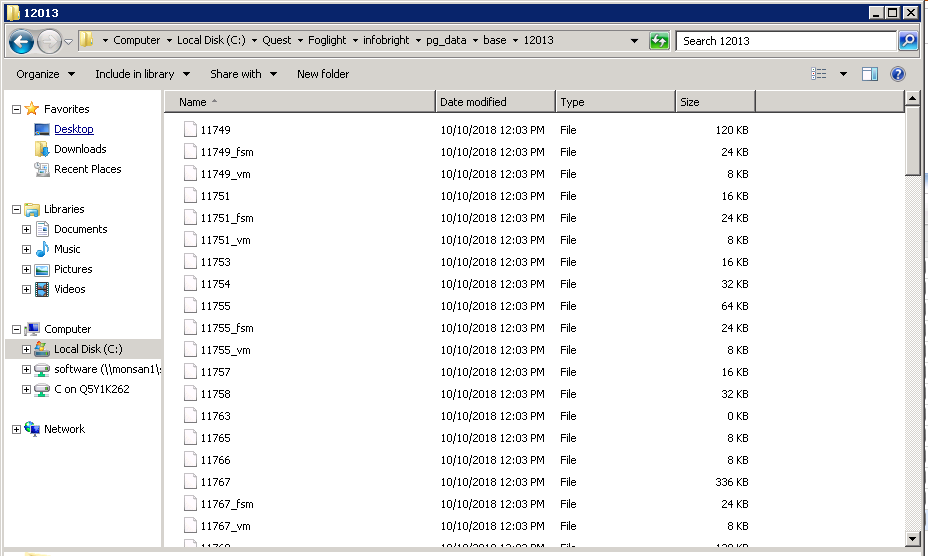Expand the Local Disk (C:) tree node
This screenshot has width=928, height=556.
click(x=26, y=349)
